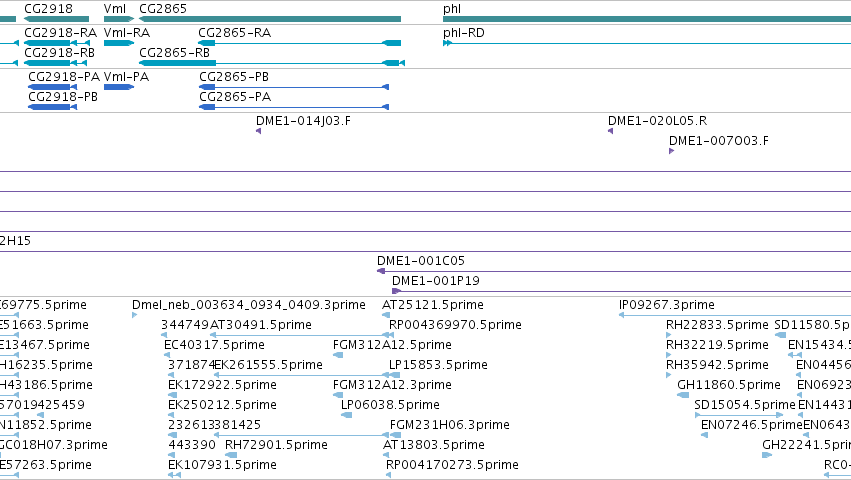Click the Vml-PA protein glyph
This screenshot has height=480, width=851.
point(119,87)
